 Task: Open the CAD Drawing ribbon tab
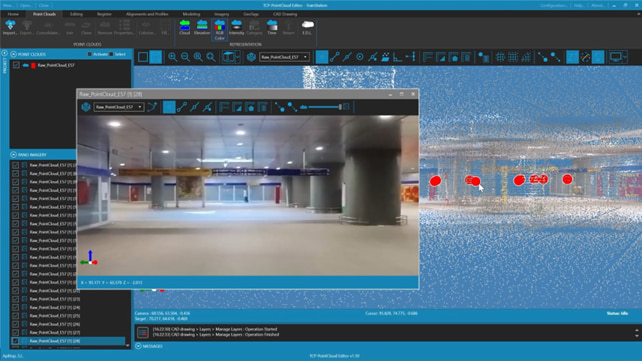pyautogui.click(x=285, y=14)
